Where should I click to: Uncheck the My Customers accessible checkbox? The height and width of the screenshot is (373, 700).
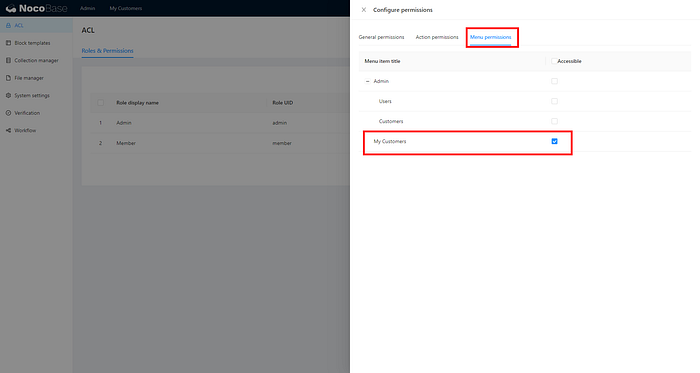(x=554, y=141)
